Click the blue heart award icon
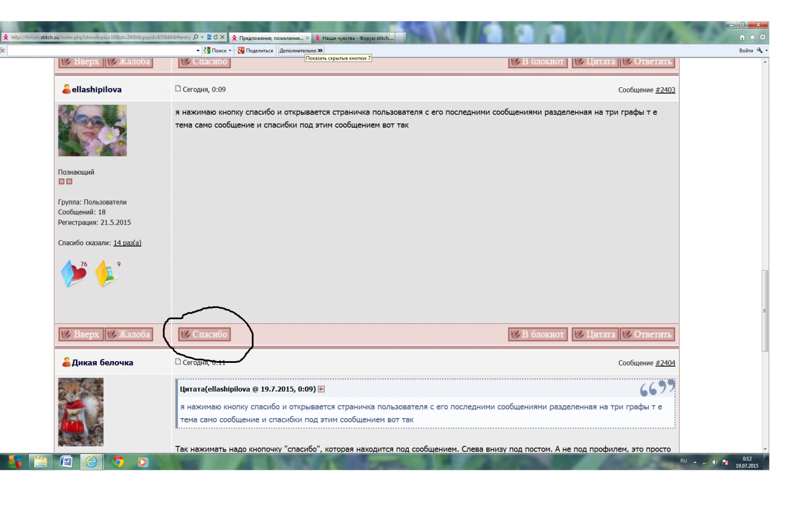 (73, 273)
